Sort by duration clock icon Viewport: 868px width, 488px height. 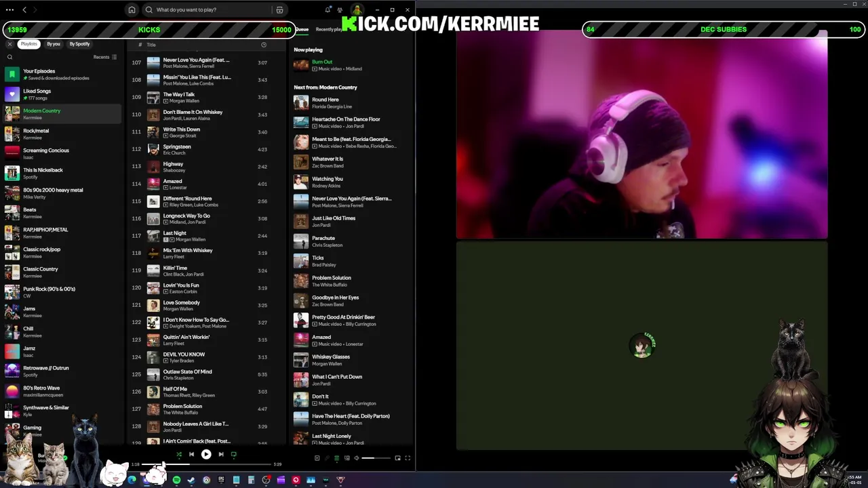click(x=264, y=45)
